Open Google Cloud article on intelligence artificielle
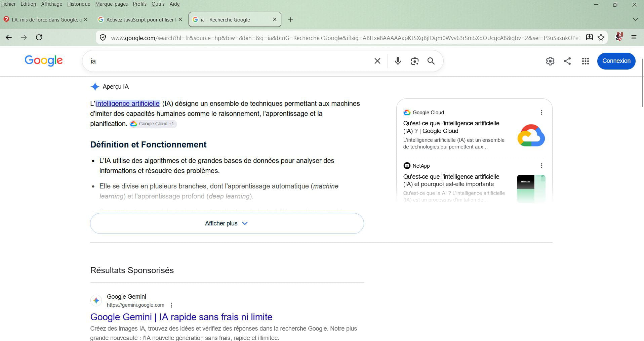 click(451, 127)
